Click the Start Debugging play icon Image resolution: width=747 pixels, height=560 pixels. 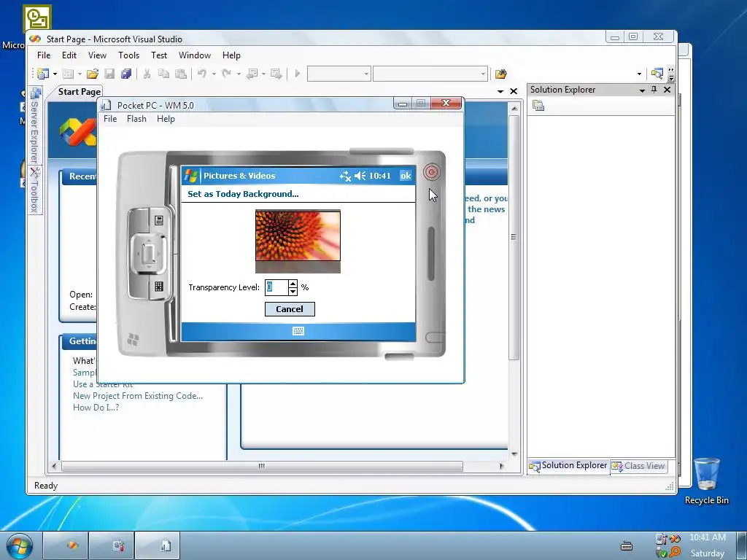pyautogui.click(x=298, y=74)
